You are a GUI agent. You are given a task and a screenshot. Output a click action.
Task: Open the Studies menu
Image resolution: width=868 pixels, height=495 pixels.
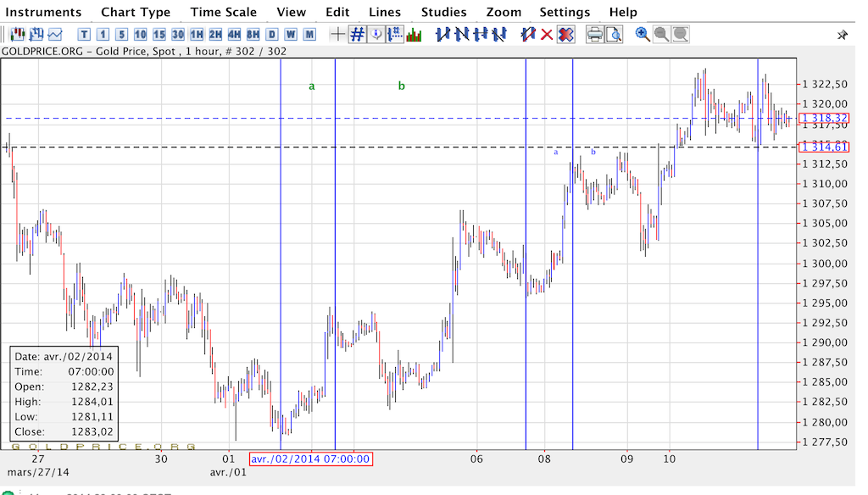pos(443,12)
